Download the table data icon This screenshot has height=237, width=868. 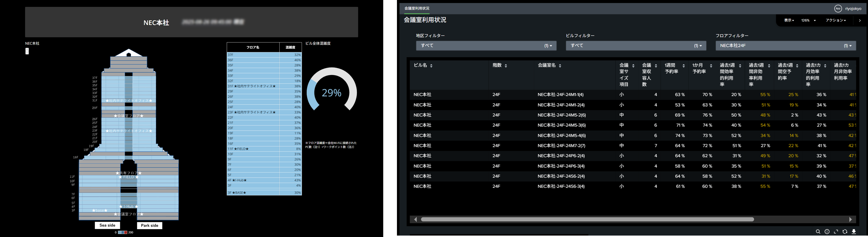(854, 232)
